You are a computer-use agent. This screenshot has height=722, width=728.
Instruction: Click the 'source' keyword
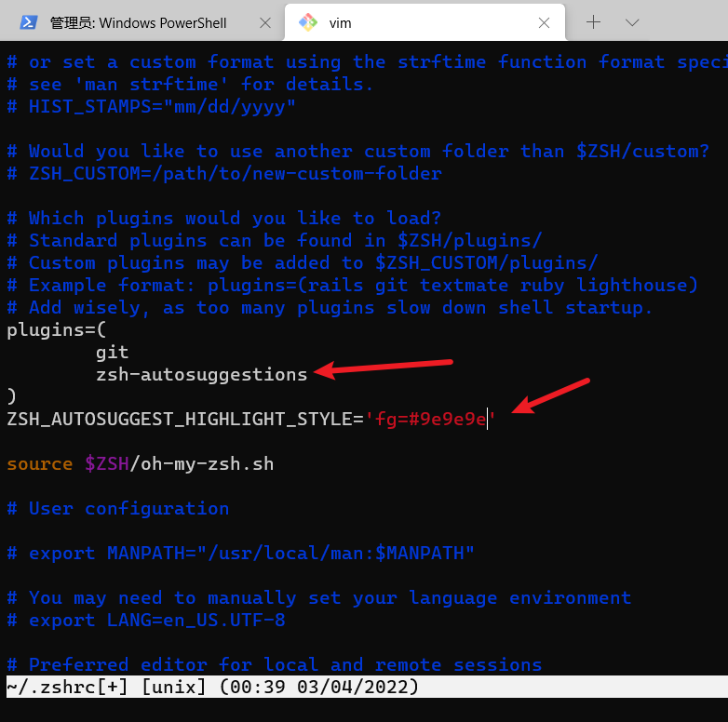tap(39, 464)
